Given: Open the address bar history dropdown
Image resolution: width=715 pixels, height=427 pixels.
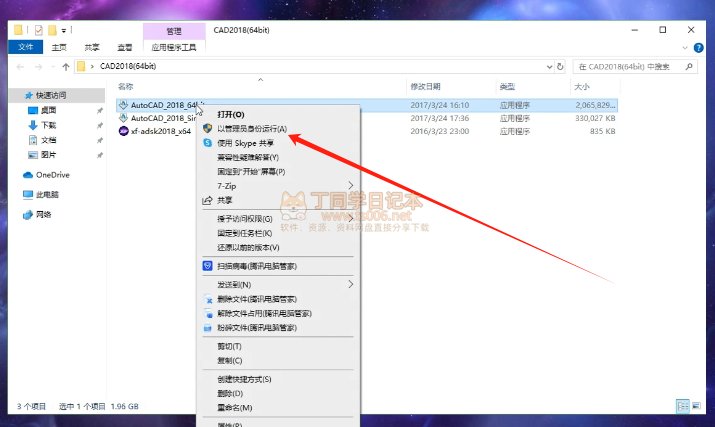Looking at the screenshot, I should click(x=549, y=67).
